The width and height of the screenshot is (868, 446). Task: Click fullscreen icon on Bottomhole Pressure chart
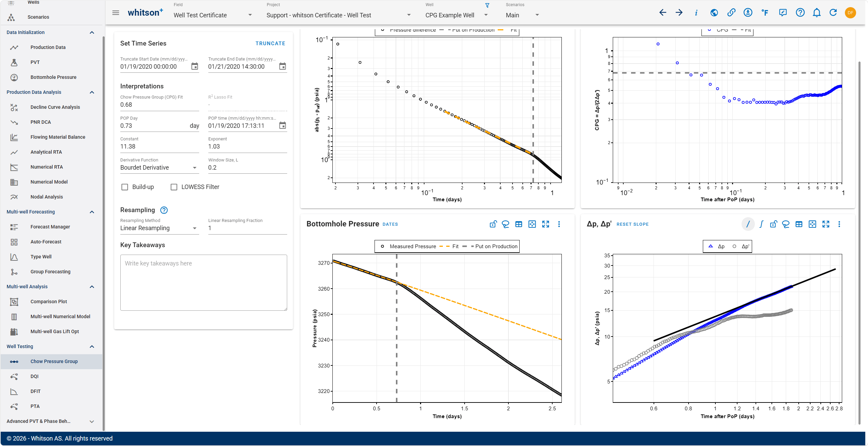pyautogui.click(x=545, y=224)
